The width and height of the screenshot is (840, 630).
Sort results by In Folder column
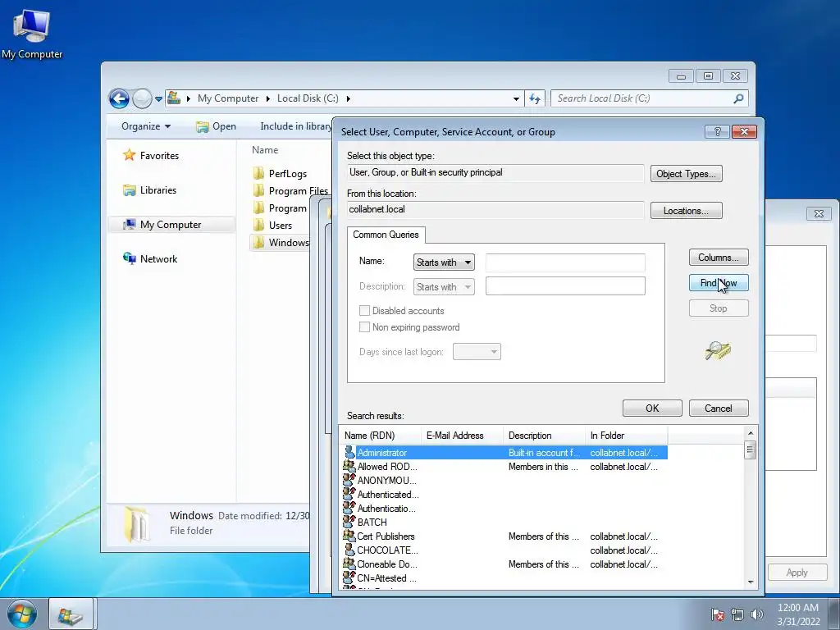(626, 436)
